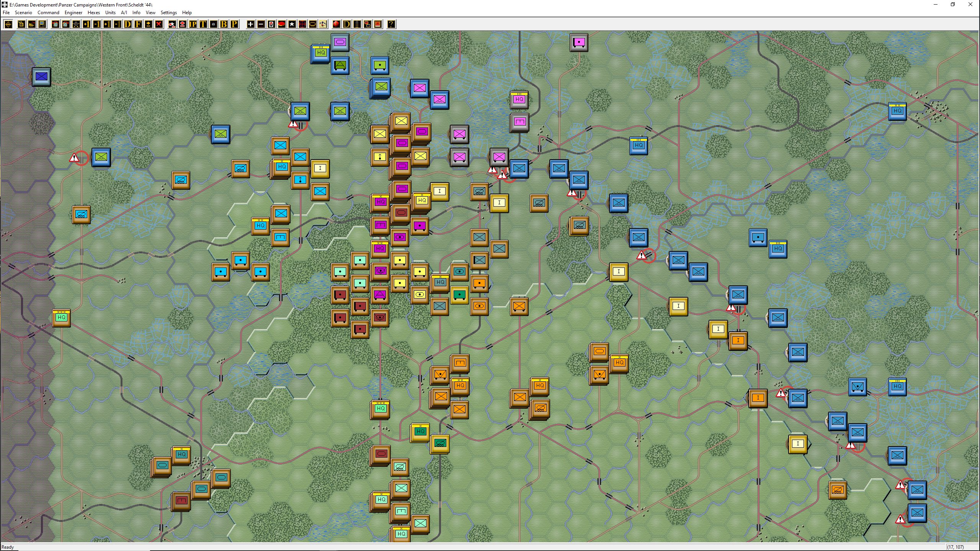Select the dark blue infantry unit near coast

41,77
